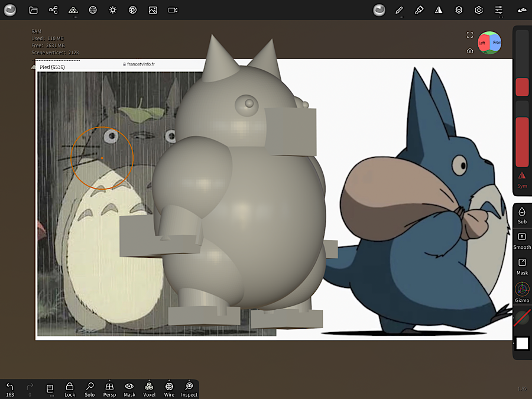
Task: Click the Left face of the view cube
Action: 482,43
